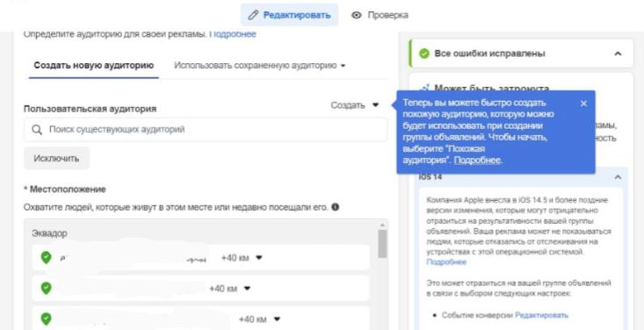Select the Создать новую аудиторию tab
This screenshot has width=644, height=330.
coord(94,66)
